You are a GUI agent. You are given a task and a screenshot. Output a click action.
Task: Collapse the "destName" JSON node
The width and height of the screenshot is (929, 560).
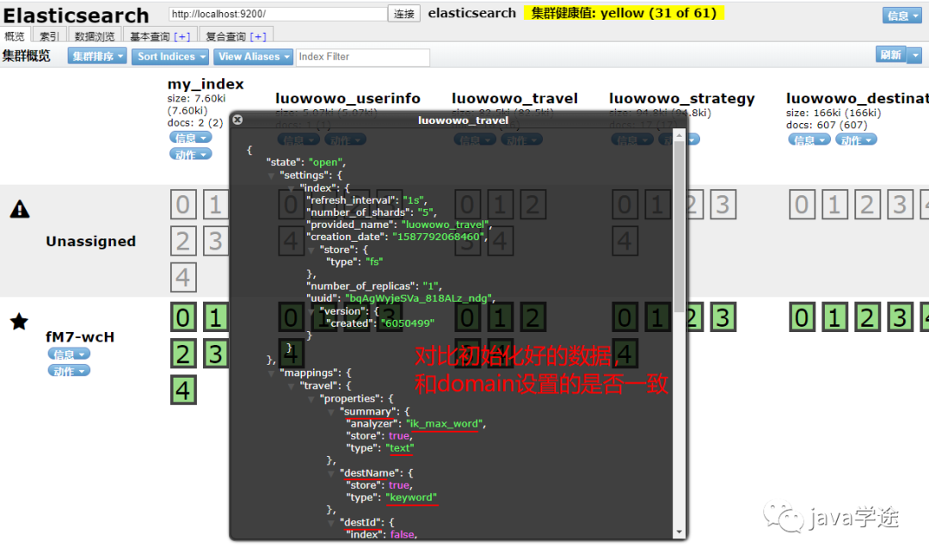click(331, 473)
